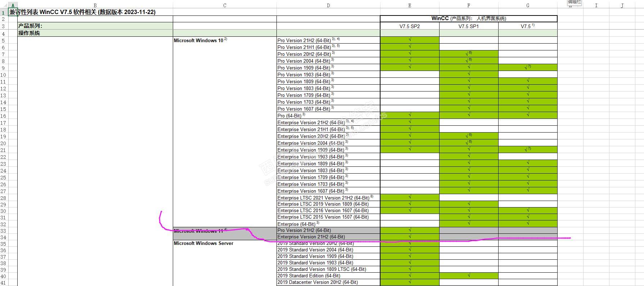Click the "Enterprise (64-Bit)" cell in row 32
Screen dimensions: 644x286
(328, 224)
